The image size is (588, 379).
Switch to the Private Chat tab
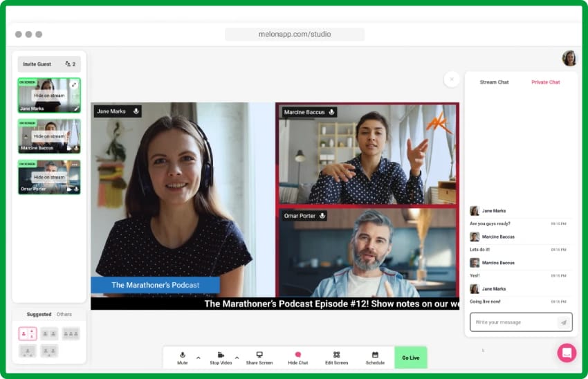pyautogui.click(x=545, y=82)
